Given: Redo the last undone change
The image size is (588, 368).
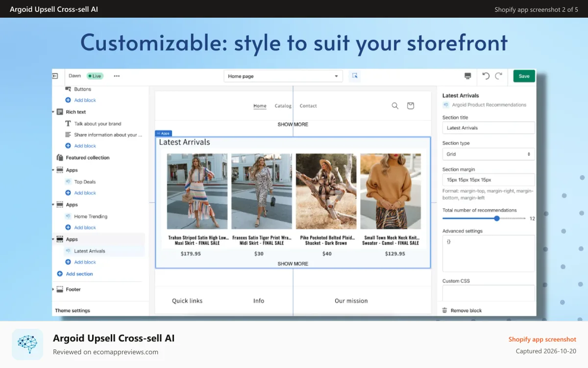Looking at the screenshot, I should (x=498, y=76).
